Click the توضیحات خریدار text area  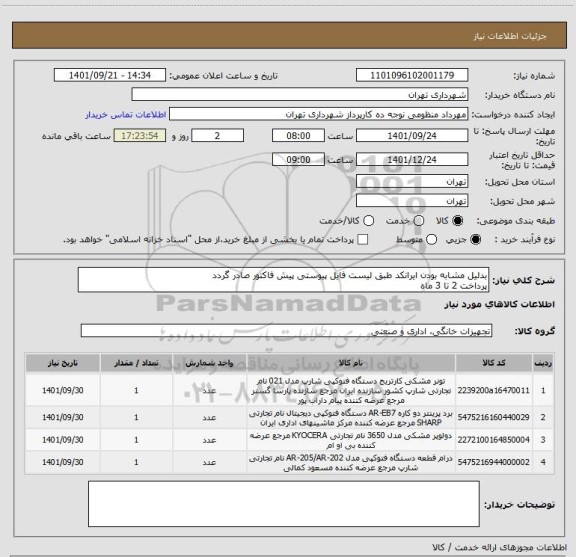click(284, 504)
